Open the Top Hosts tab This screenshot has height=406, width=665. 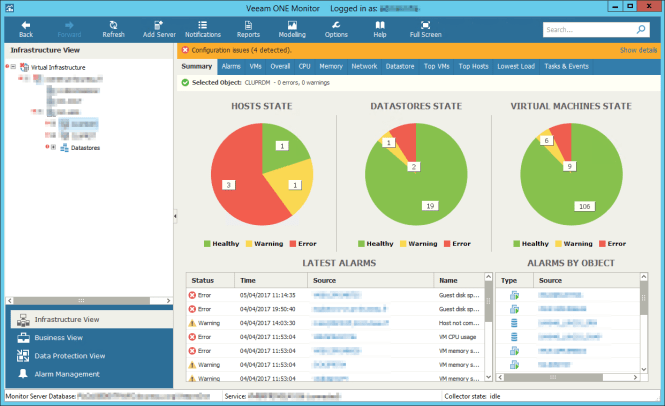click(x=473, y=66)
